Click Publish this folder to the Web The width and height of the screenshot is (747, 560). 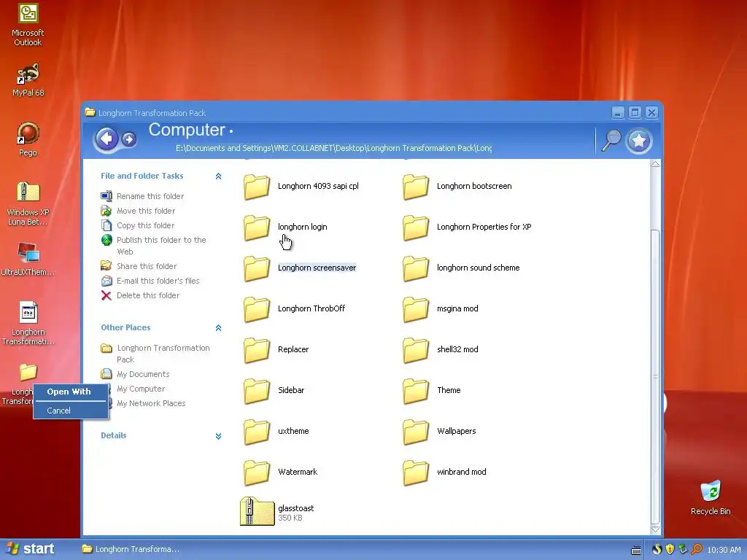coord(161,246)
